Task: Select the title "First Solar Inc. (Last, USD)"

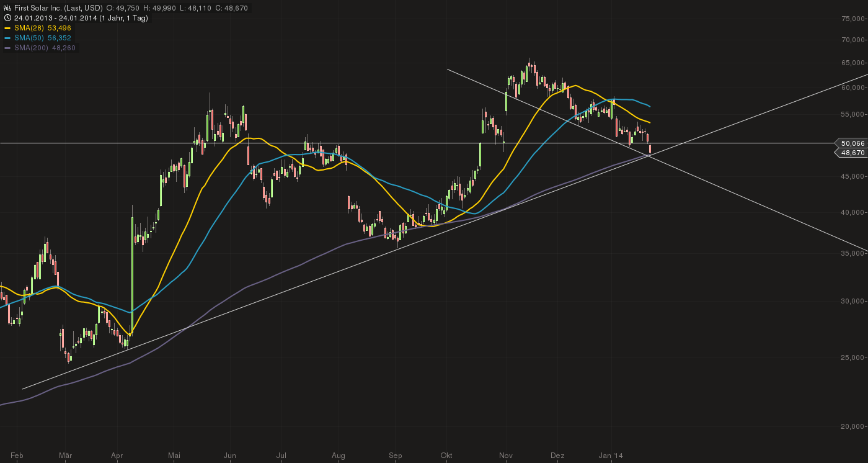Action: point(58,8)
